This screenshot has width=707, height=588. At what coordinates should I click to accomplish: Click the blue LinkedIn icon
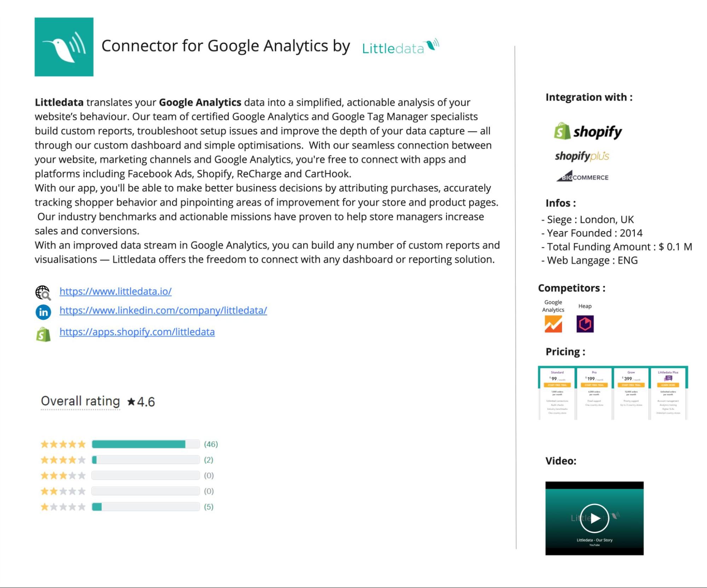43,312
